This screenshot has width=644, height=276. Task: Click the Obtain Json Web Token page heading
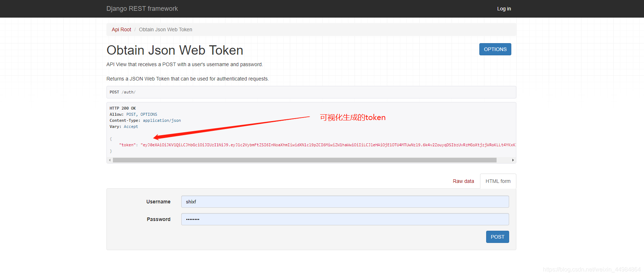175,50
